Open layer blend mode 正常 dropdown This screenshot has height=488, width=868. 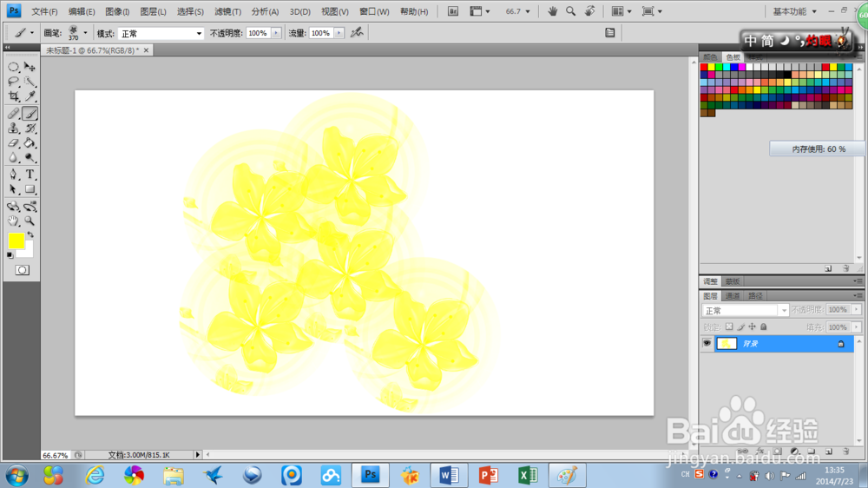click(x=745, y=310)
